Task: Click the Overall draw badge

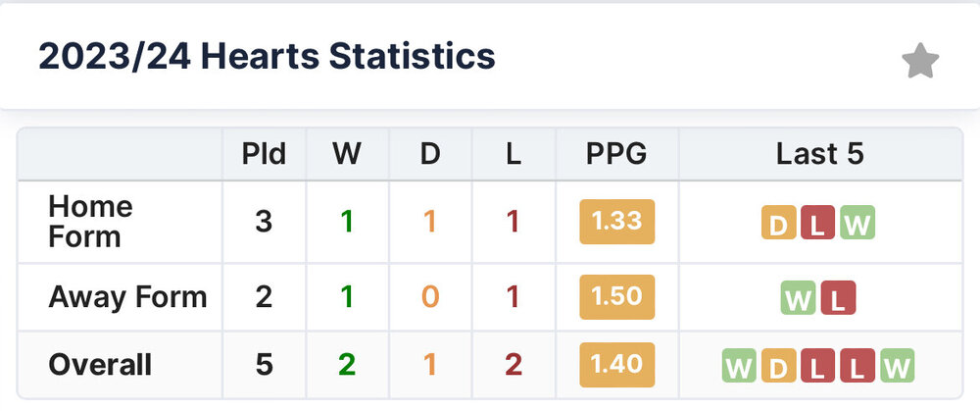Action: coord(779,366)
